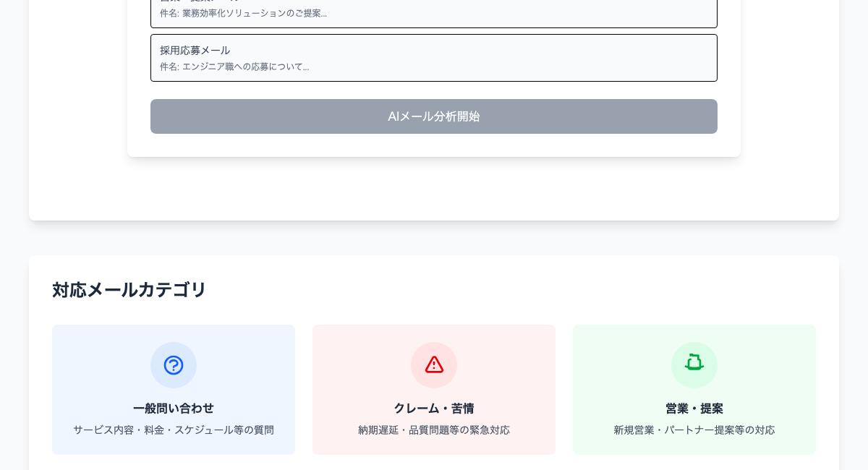Click the subject line エンジニア職への応募について

coord(235,67)
